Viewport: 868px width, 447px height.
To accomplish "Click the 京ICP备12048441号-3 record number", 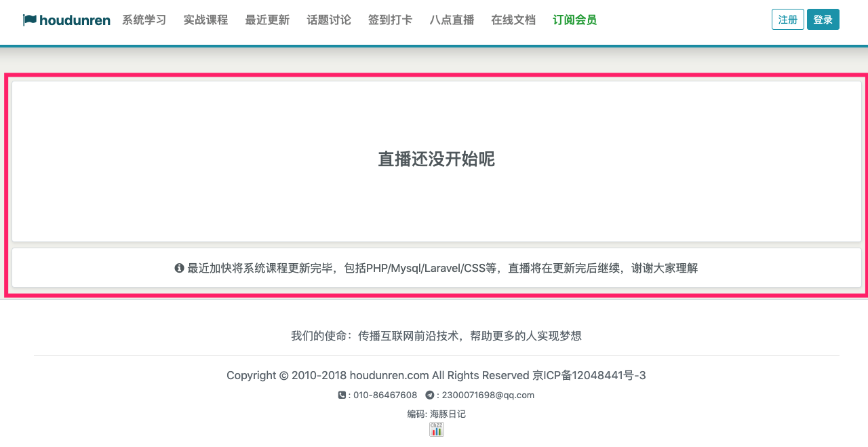I will click(589, 375).
